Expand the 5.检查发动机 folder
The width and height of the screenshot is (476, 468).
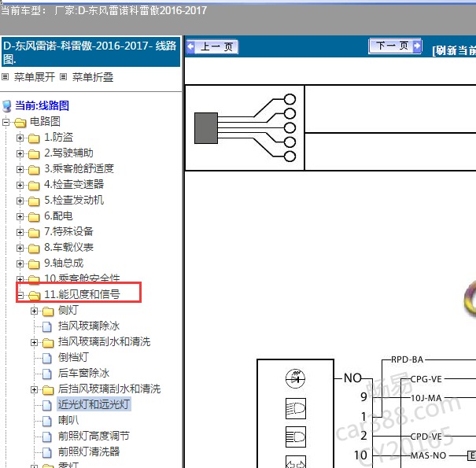[x=20, y=201]
